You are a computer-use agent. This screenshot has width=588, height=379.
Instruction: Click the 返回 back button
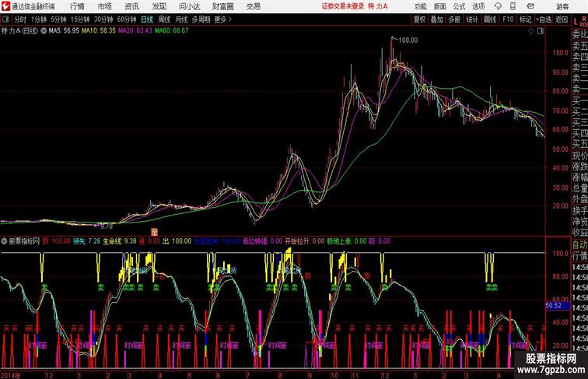pyautogui.click(x=562, y=19)
